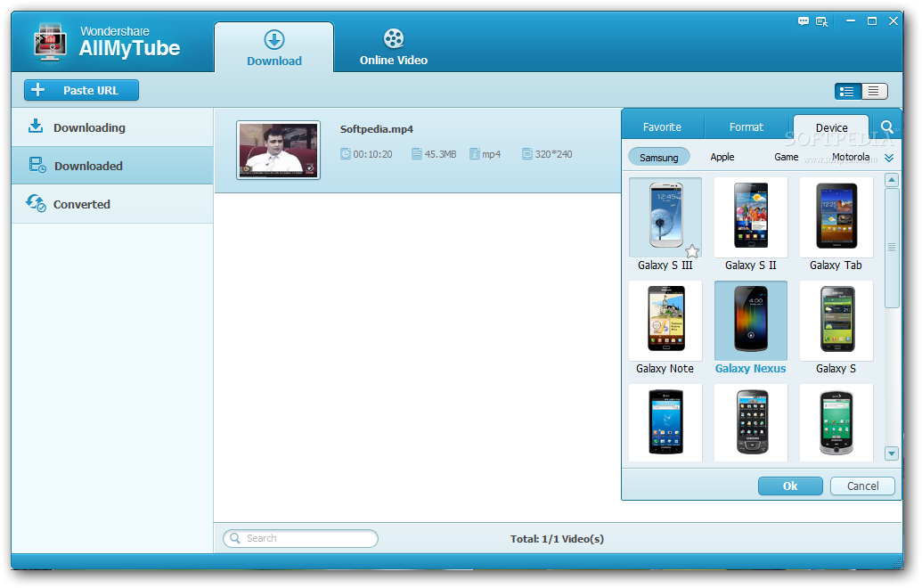Select the Device tab
The image size is (922, 588).
coord(831,127)
